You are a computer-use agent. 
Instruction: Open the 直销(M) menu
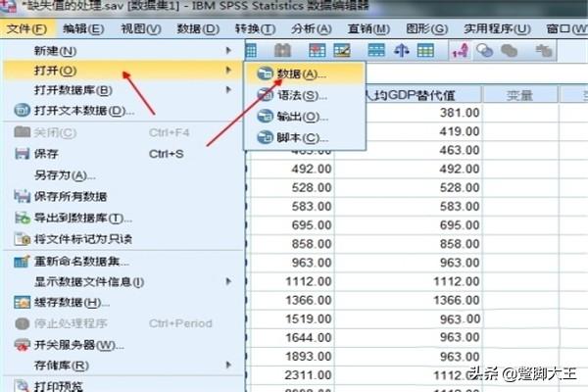(x=368, y=28)
